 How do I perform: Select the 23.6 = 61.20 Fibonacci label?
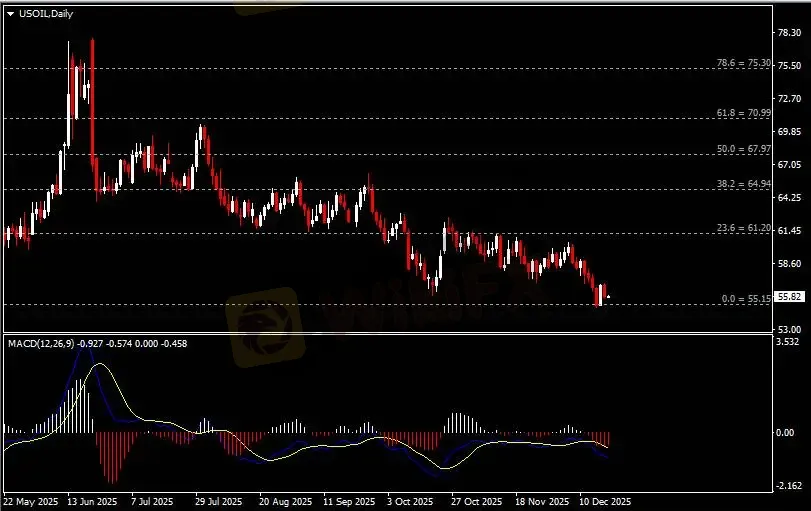[x=743, y=228]
